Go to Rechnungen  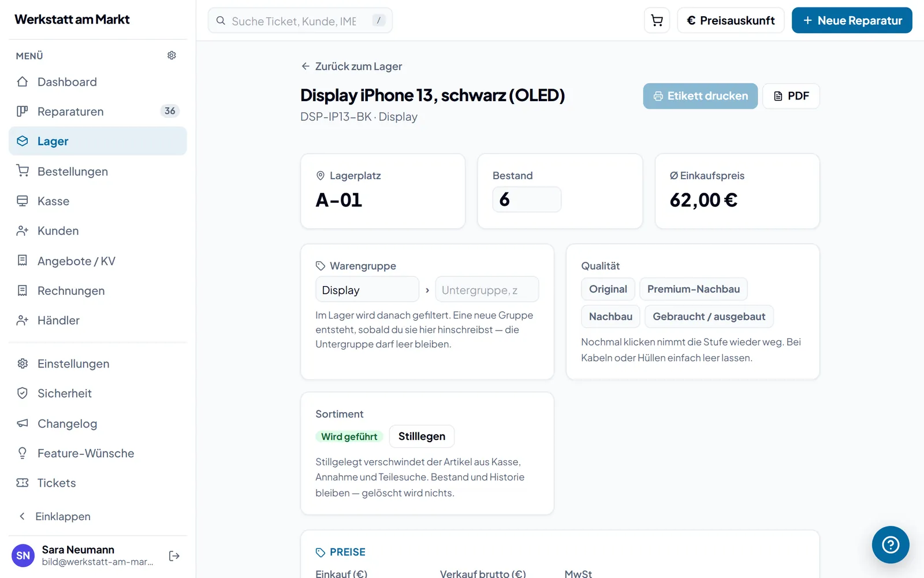(x=98, y=291)
